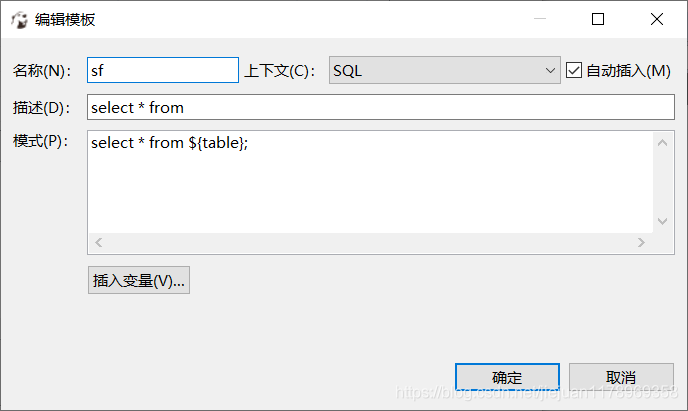The image size is (688, 411).
Task: Click the application icon in the title bar
Action: point(19,19)
